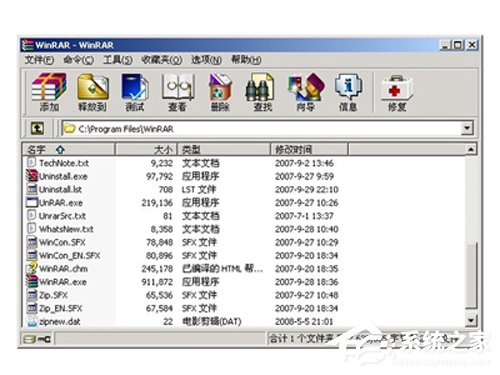The width and height of the screenshot is (500, 375).
Task: Close the WinRAR window
Action: [472, 45]
